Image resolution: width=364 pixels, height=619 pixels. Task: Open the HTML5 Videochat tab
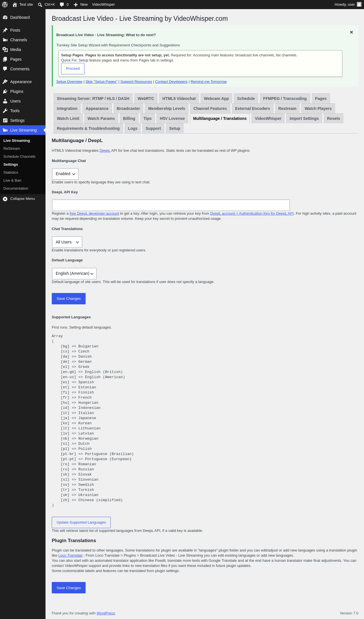179,99
